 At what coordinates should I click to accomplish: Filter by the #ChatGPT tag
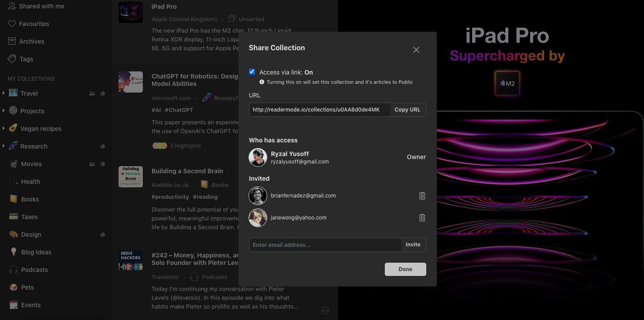pos(179,110)
